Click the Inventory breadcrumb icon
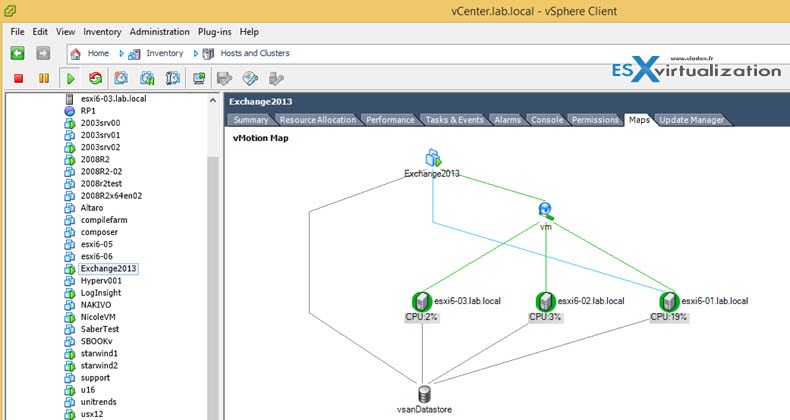The height and width of the screenshot is (420, 790). 134,53
